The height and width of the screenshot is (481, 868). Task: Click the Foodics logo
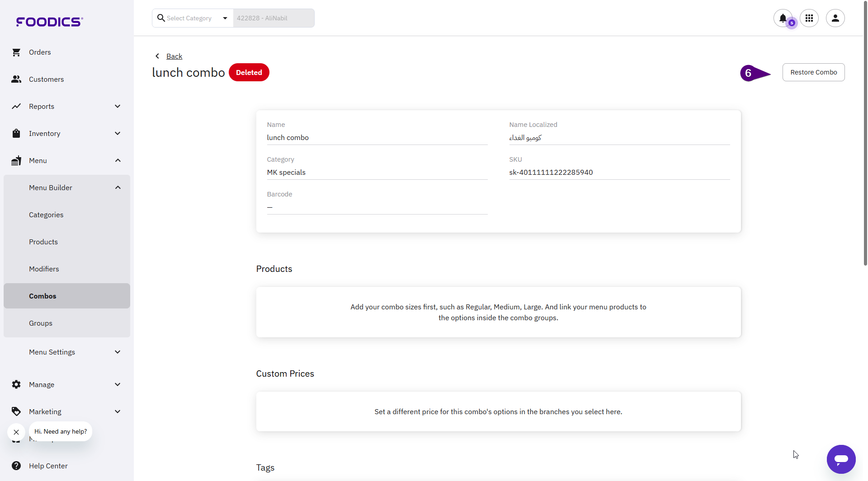click(x=49, y=22)
